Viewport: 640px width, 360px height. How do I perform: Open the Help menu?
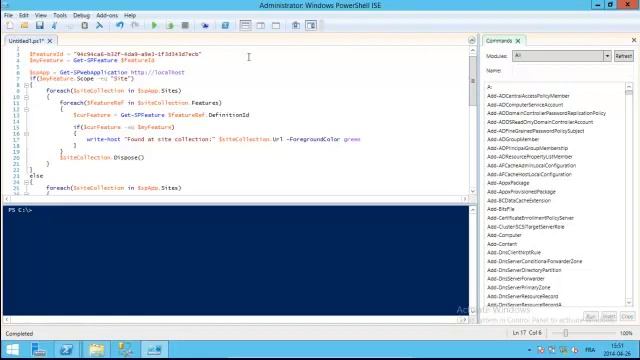coord(130,15)
